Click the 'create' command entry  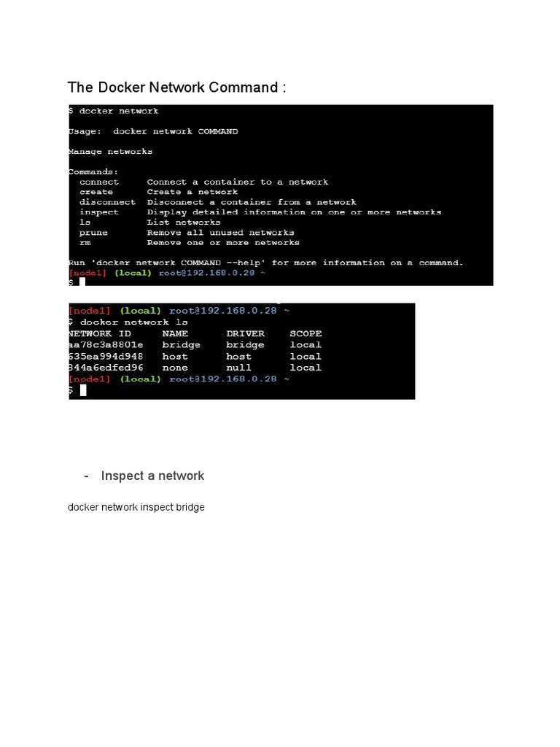96,192
